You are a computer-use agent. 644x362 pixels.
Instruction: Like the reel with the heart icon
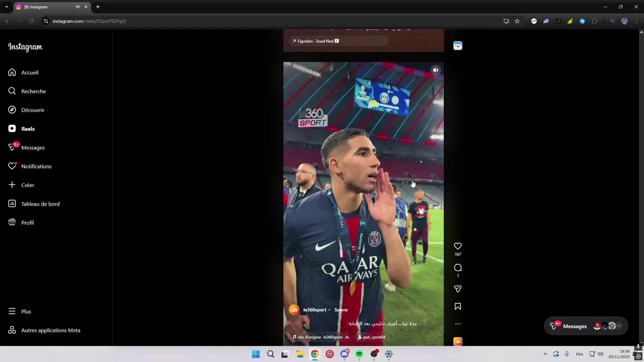click(x=458, y=246)
